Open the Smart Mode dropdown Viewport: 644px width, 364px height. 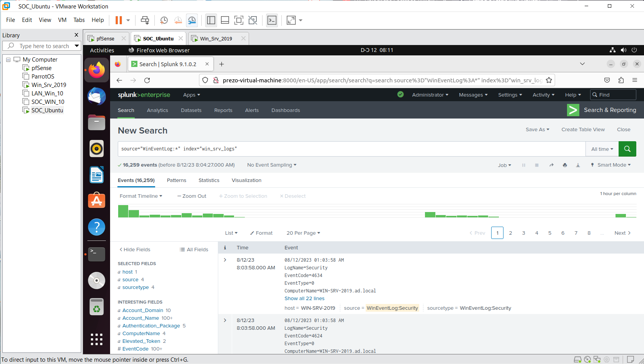click(x=611, y=165)
